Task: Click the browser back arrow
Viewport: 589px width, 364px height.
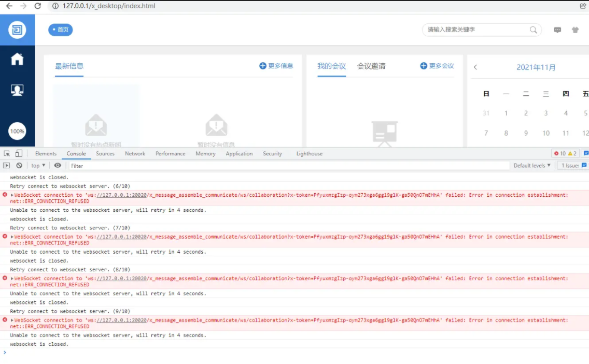Action: coord(9,6)
